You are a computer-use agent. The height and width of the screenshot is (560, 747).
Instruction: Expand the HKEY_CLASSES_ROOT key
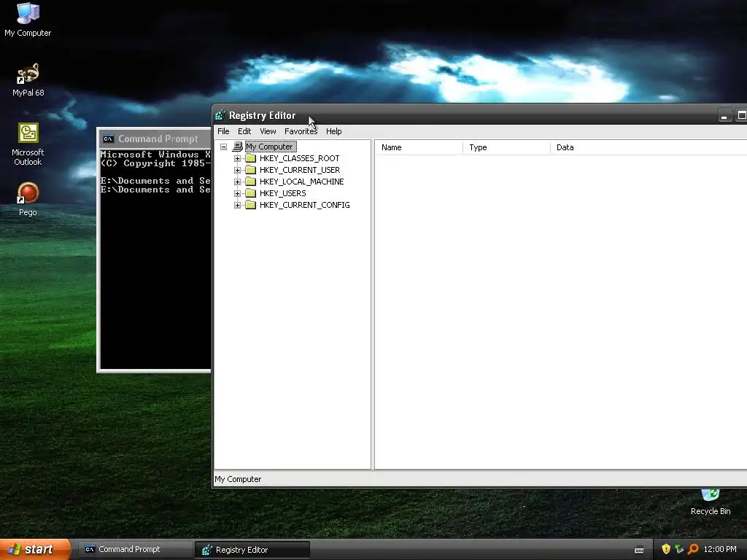coord(237,158)
